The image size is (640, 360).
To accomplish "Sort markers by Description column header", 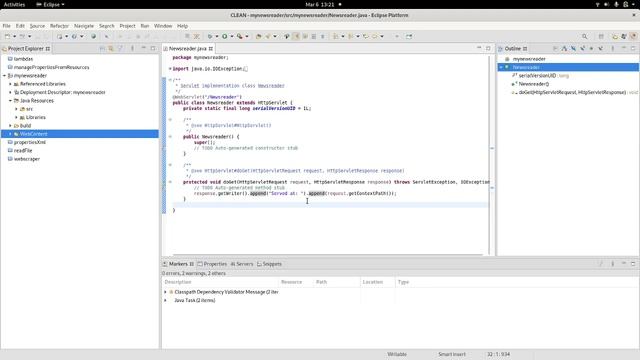I will pos(220,282).
